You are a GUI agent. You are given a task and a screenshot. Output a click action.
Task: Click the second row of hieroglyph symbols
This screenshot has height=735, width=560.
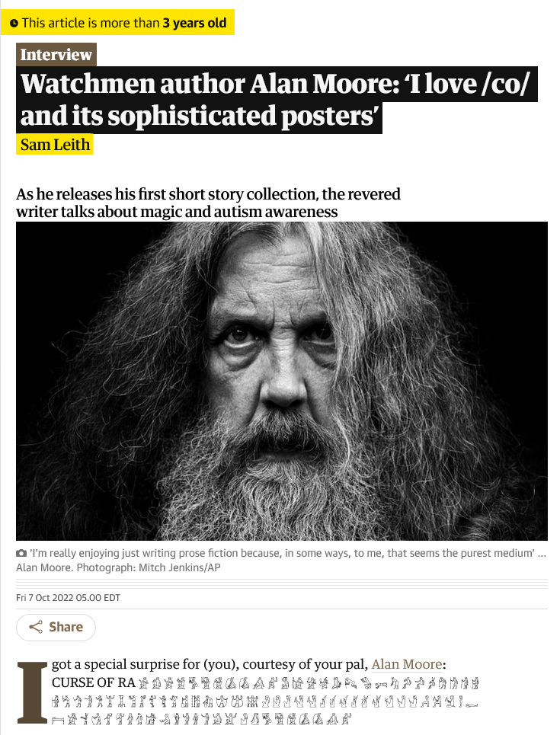(265, 701)
